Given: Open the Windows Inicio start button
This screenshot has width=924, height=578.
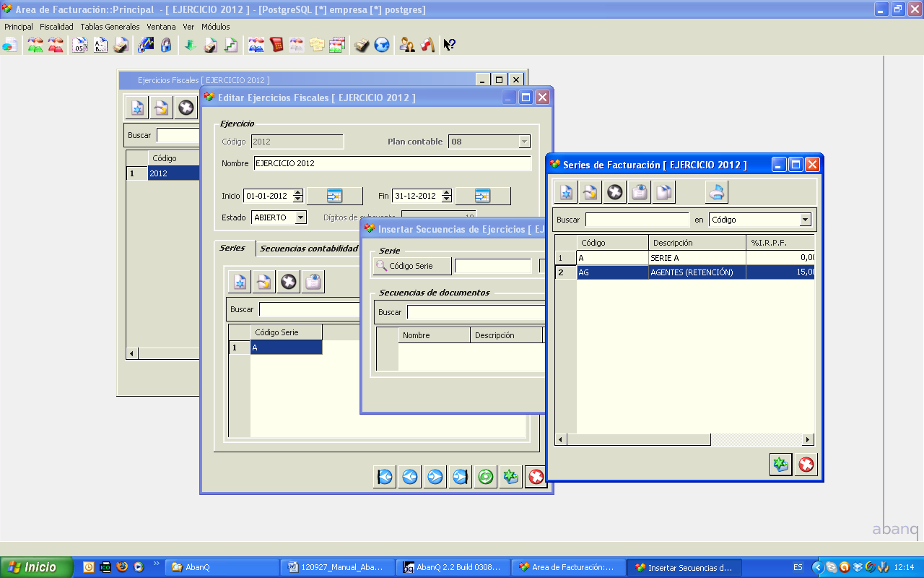Looking at the screenshot, I should pyautogui.click(x=37, y=567).
